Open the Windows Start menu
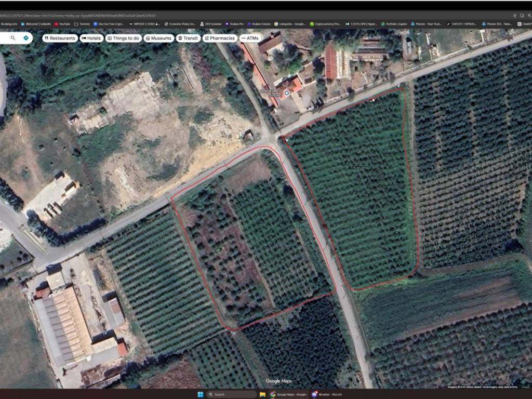Screen dimensions: 532x399 click(x=200, y=394)
